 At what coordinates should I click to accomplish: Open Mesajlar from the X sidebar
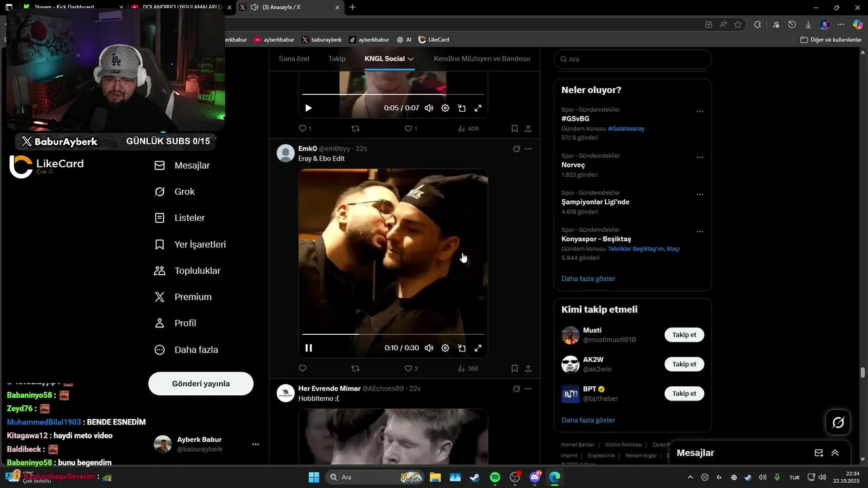pyautogui.click(x=182, y=165)
